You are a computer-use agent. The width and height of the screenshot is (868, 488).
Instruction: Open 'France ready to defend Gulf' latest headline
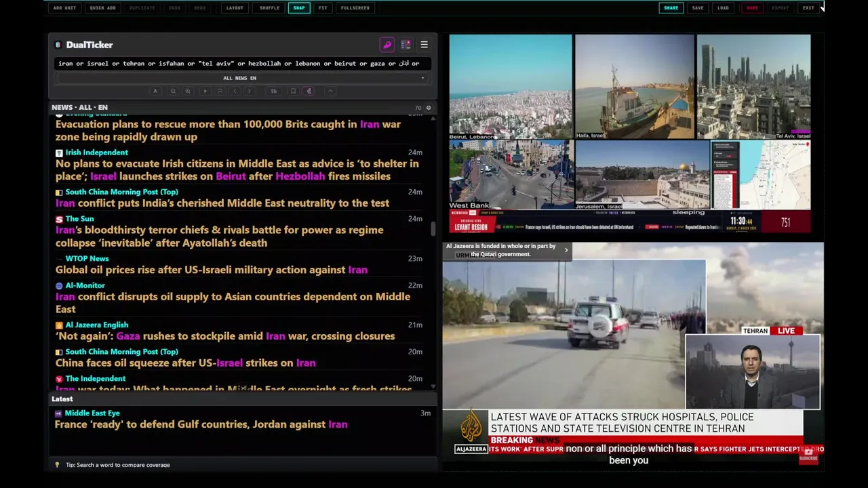(201, 424)
